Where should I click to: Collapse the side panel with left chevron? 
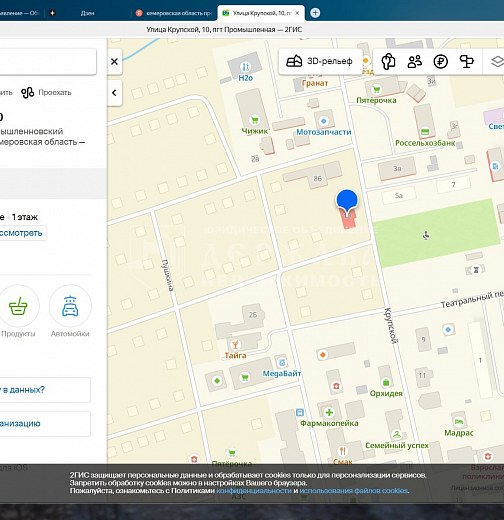(x=114, y=93)
